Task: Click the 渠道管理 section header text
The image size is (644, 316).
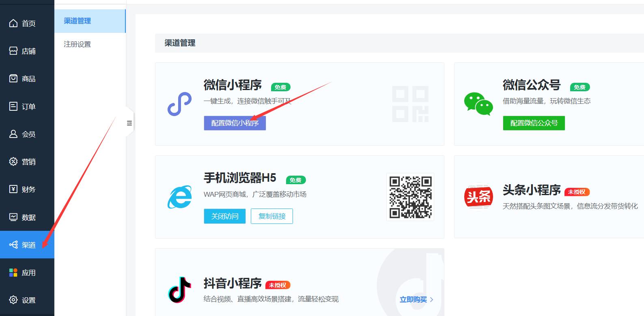Action: [180, 43]
